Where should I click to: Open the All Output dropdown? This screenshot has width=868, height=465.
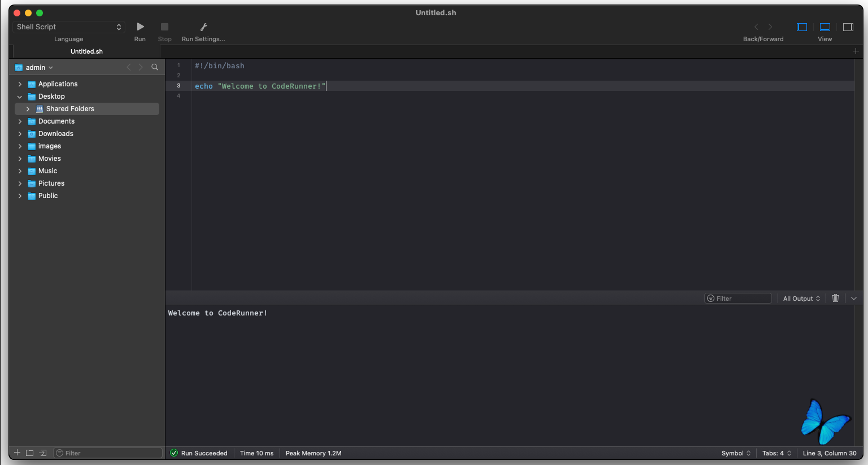[x=801, y=299]
